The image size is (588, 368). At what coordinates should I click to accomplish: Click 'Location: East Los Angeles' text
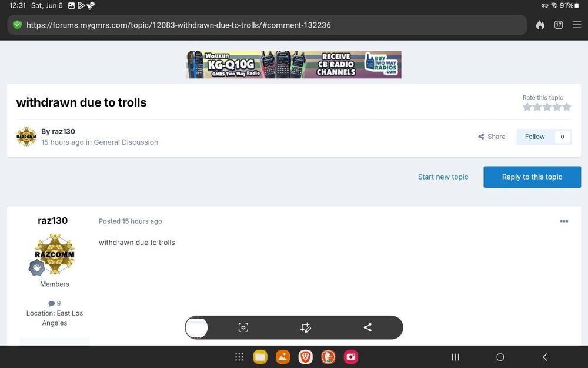[55, 318]
